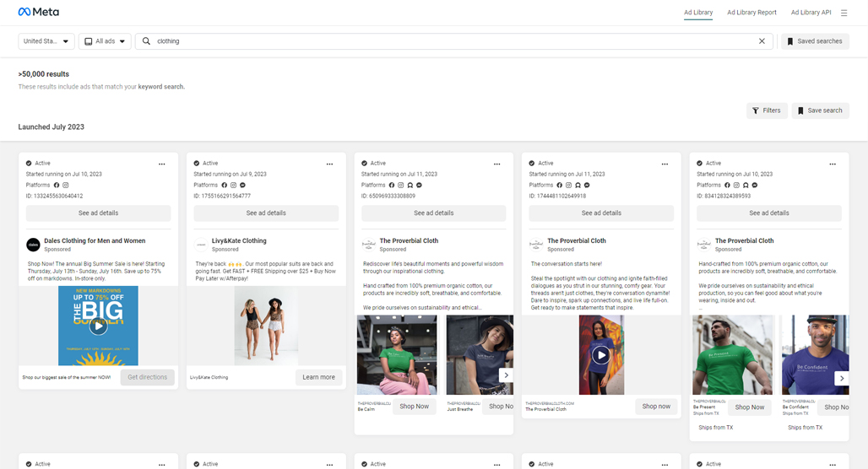Image resolution: width=868 pixels, height=469 pixels.
Task: Click Shop Now under Be Present shirt
Action: click(750, 407)
